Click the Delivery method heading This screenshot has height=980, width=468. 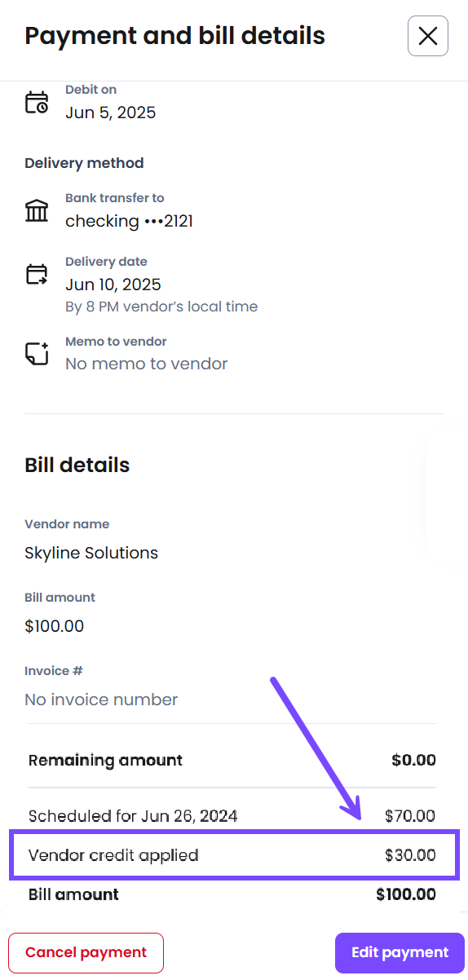[84, 163]
